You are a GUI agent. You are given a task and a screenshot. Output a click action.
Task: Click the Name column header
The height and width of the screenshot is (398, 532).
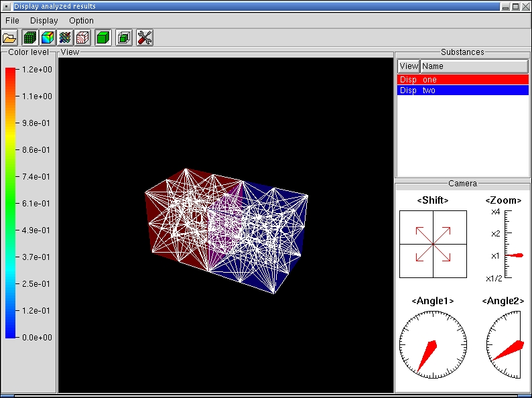474,66
